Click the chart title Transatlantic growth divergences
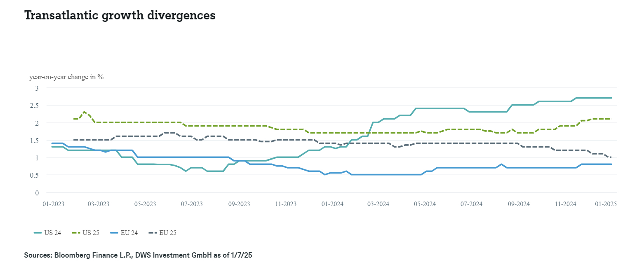 tap(120, 15)
